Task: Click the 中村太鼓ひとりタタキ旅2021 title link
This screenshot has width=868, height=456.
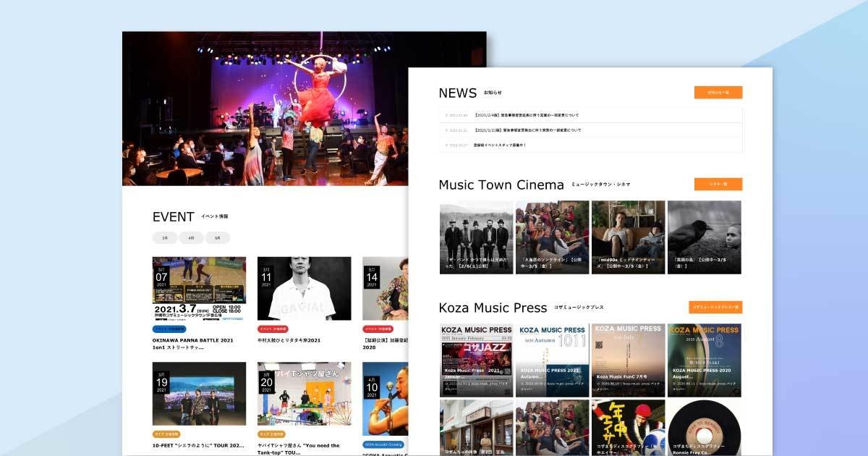Action: coord(289,340)
